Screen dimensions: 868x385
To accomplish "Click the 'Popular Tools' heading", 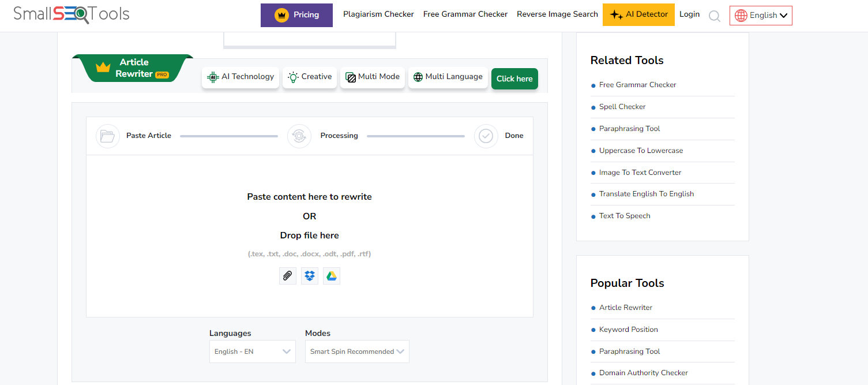I will pyautogui.click(x=627, y=283).
